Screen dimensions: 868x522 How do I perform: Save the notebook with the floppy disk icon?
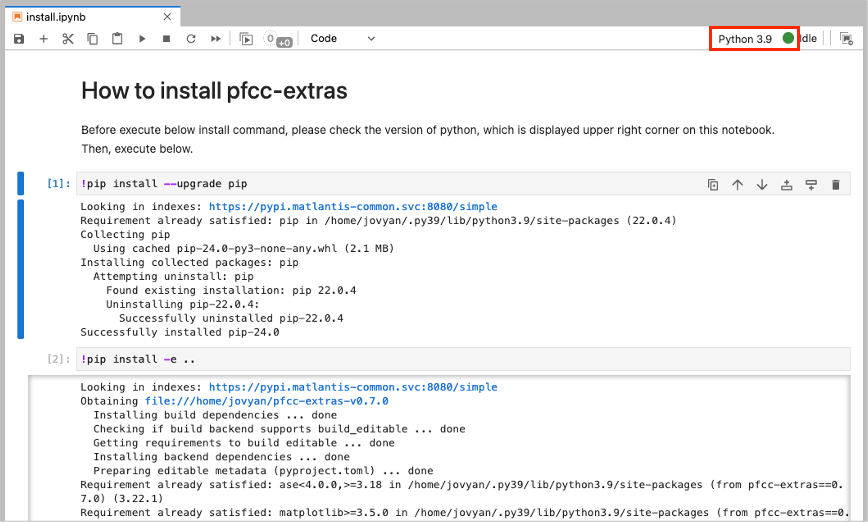point(19,39)
